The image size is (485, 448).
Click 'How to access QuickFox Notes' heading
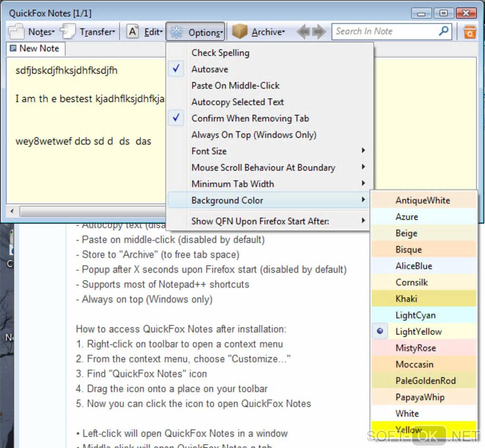[181, 329]
